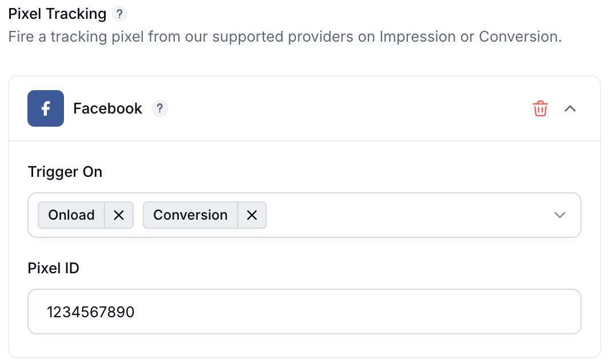Screen dimensions: 609x364
Task: Click the tracking pixel description text
Action: (x=285, y=37)
